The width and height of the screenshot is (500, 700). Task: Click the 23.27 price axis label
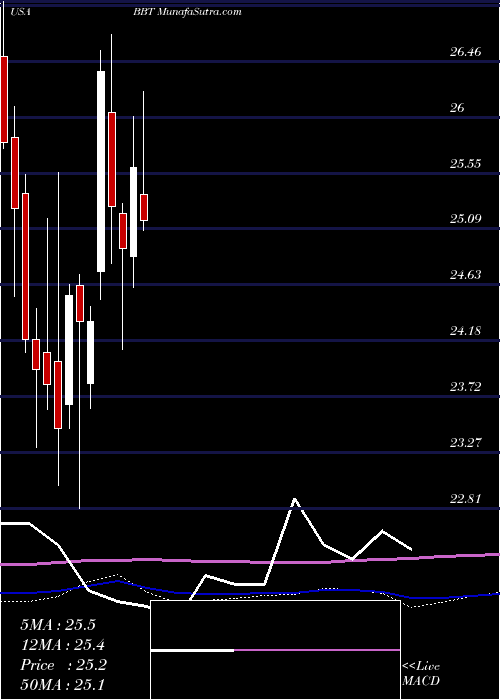point(465,442)
